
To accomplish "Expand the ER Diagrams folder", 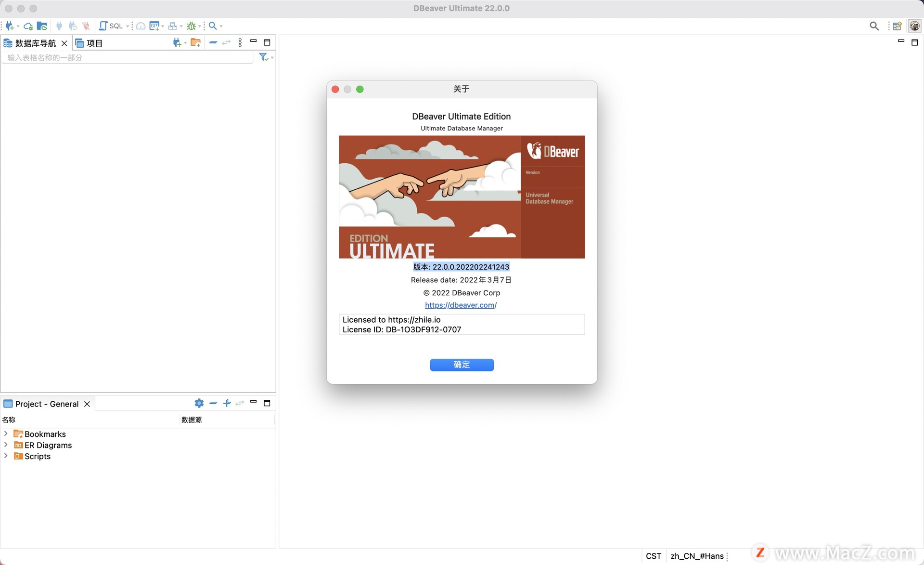I will [x=6, y=445].
